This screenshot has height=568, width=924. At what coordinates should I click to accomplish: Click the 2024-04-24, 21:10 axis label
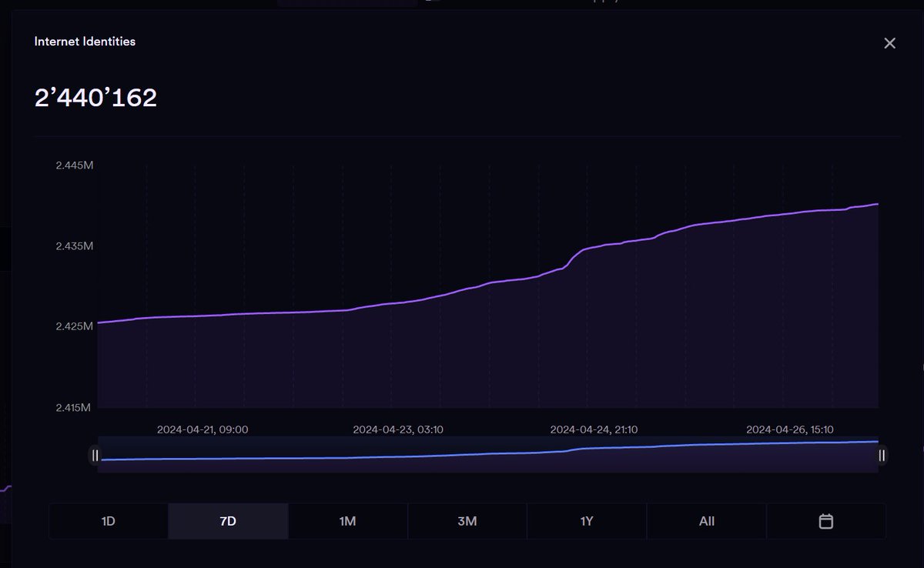(x=594, y=429)
